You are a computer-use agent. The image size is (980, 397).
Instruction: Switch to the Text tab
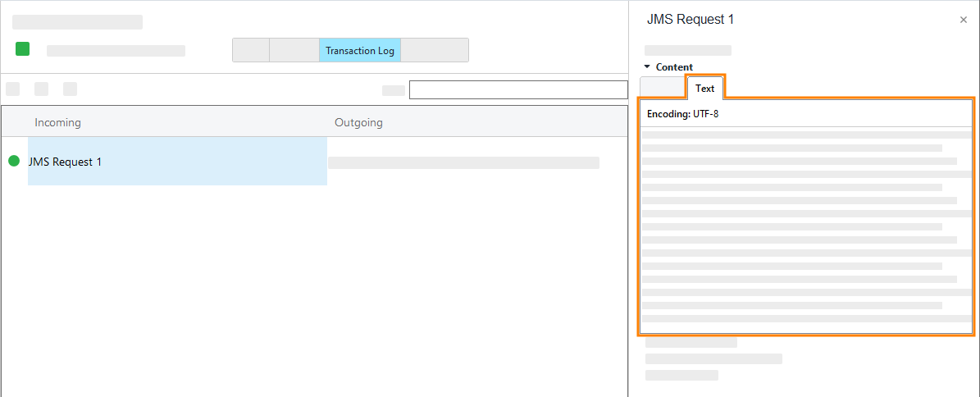pyautogui.click(x=704, y=88)
